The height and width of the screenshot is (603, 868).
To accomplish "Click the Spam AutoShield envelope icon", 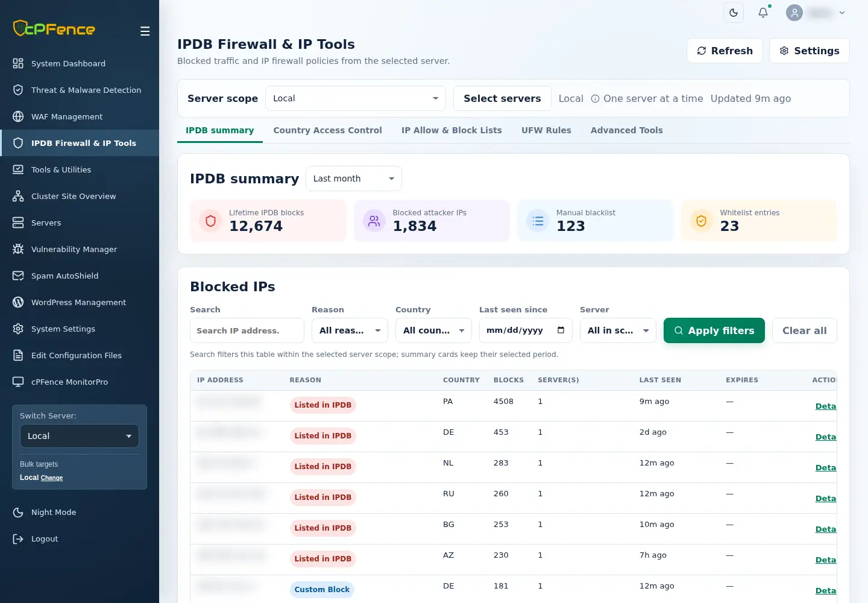I will 18,276.
